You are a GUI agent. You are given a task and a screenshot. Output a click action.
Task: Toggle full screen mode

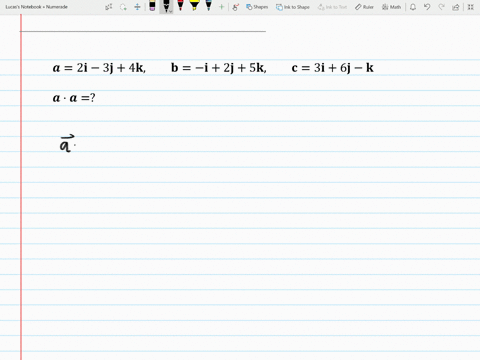click(x=471, y=7)
